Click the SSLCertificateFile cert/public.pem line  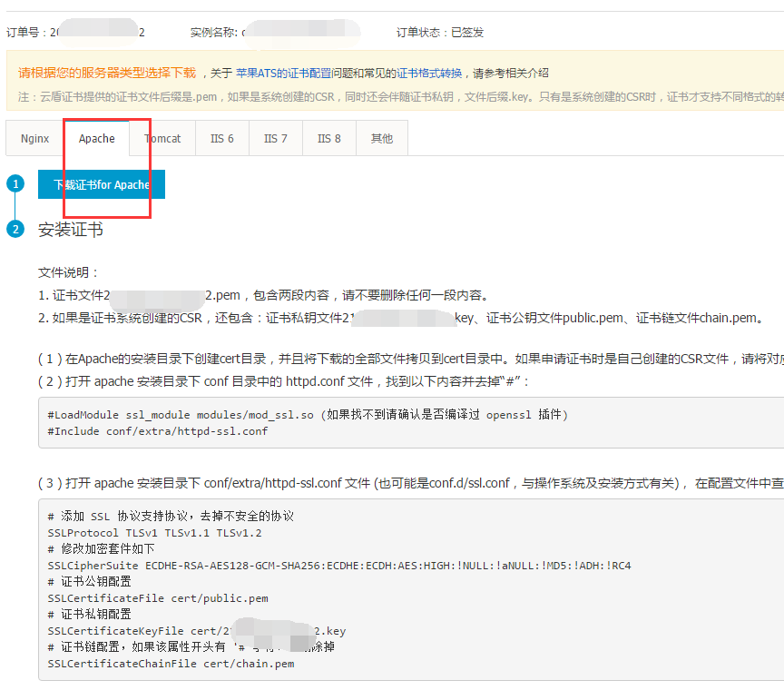pyautogui.click(x=158, y=598)
